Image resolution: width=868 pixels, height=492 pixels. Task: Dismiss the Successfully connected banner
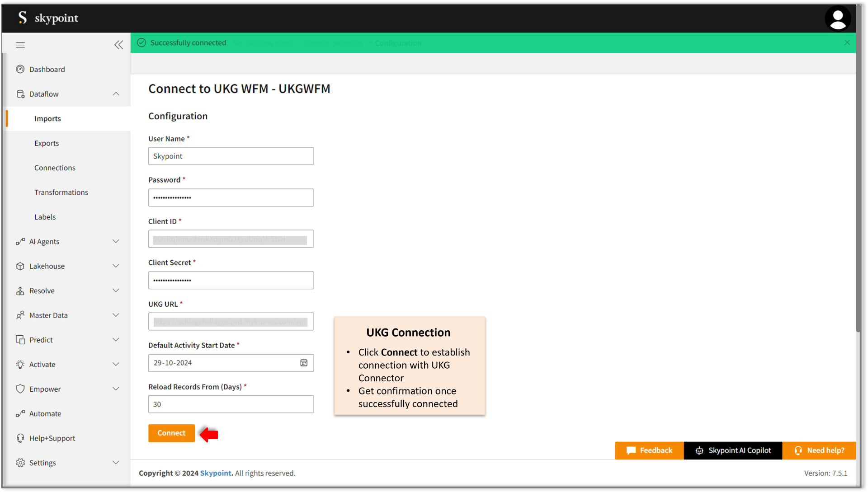click(847, 42)
